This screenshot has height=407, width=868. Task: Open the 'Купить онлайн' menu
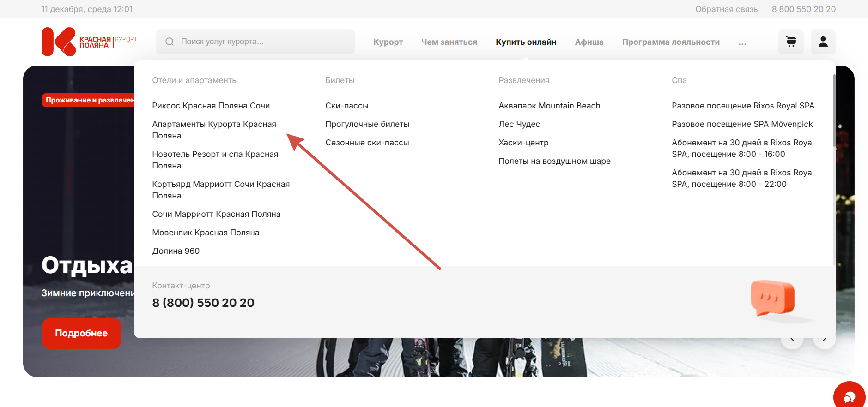526,42
